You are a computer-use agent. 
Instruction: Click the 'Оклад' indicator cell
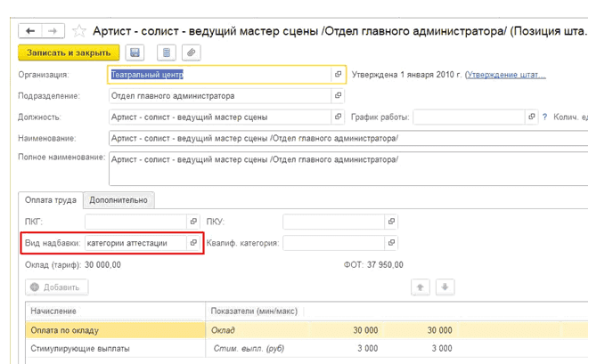257,330
